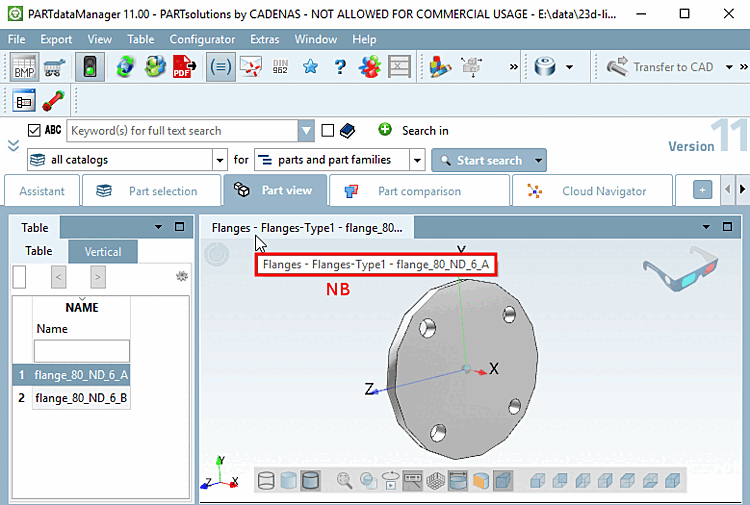Collapse search panel with double chevron
Viewport: 750px width, 505px height.
(x=13, y=146)
